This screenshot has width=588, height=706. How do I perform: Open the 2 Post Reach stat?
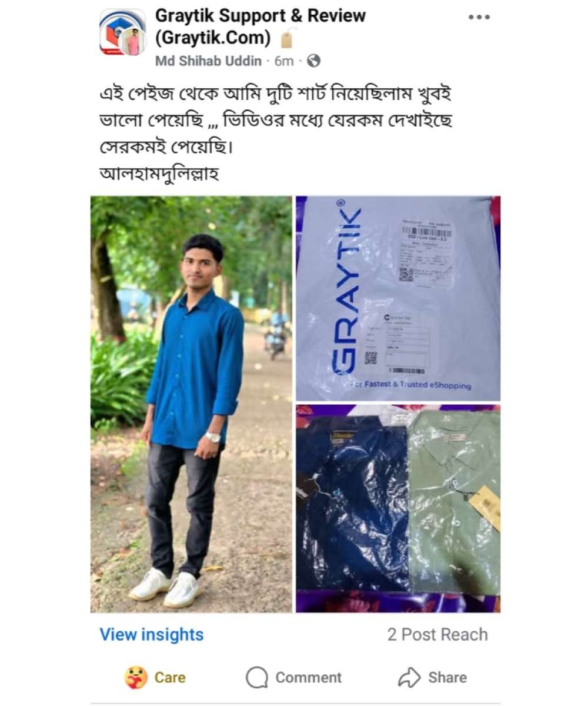click(437, 634)
